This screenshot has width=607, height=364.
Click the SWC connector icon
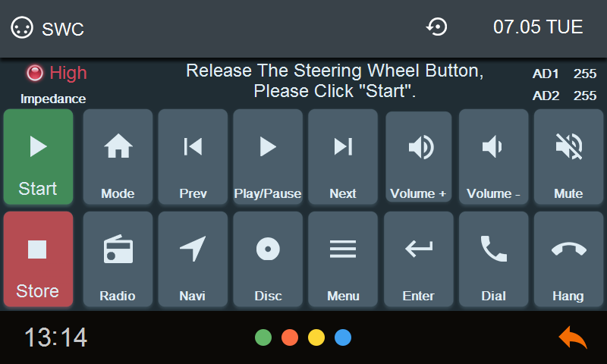click(22, 27)
